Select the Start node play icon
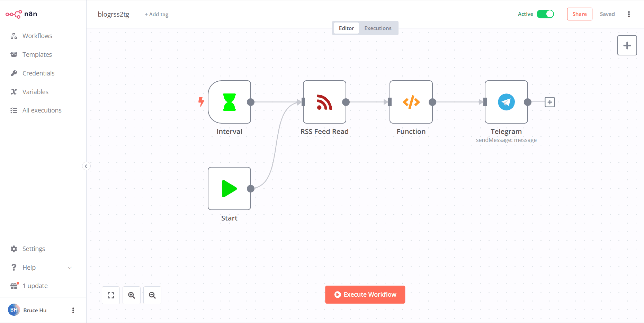 pos(229,189)
